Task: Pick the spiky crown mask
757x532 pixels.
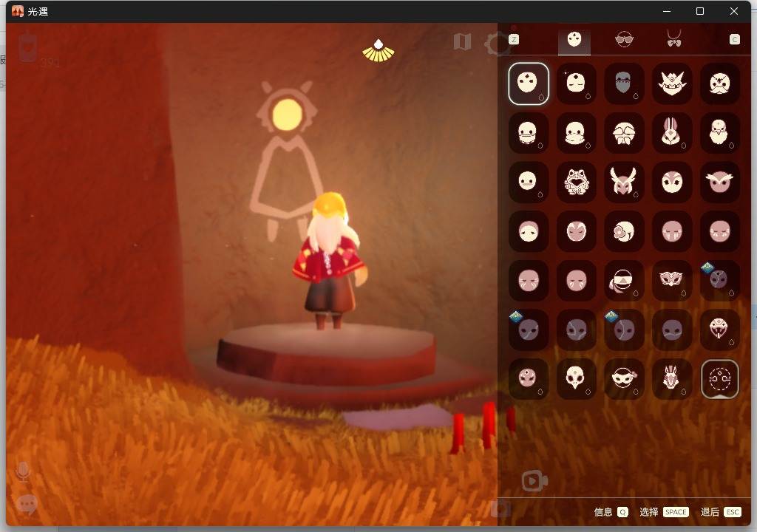Action: (x=671, y=83)
